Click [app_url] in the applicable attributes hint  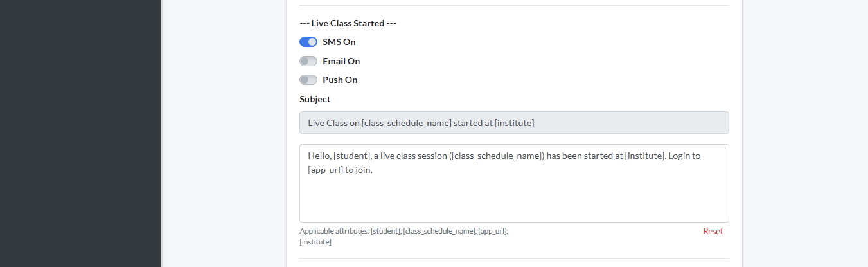[x=493, y=231]
